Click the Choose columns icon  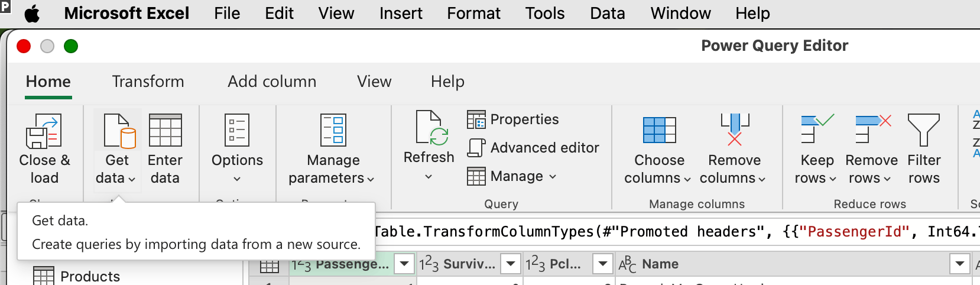click(x=659, y=130)
